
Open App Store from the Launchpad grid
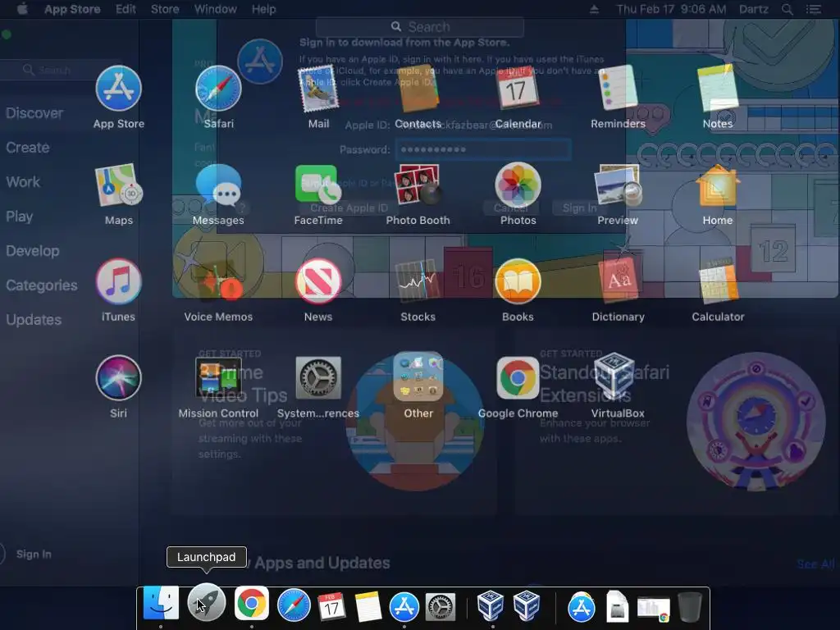pyautogui.click(x=118, y=89)
